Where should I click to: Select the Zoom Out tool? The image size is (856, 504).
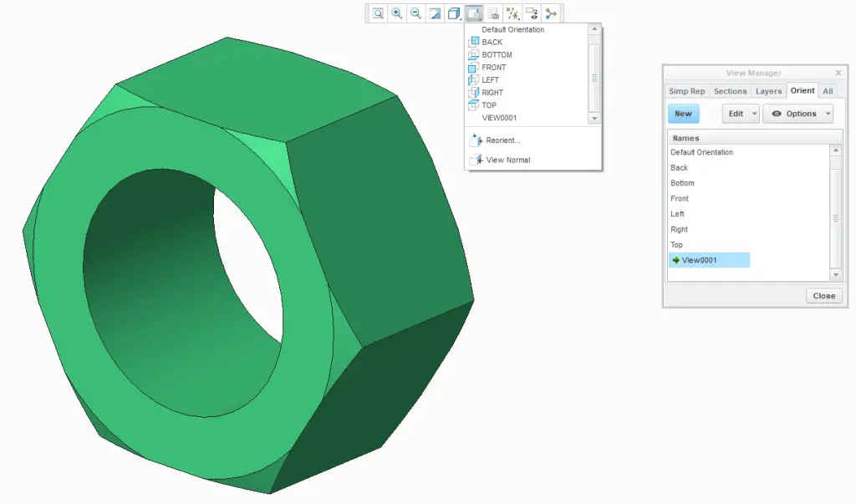[415, 13]
